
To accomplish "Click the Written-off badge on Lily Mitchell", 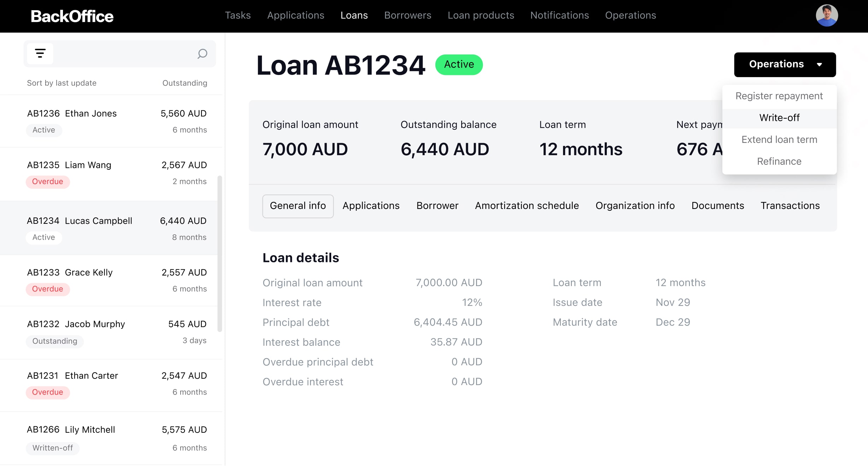I will (52, 448).
